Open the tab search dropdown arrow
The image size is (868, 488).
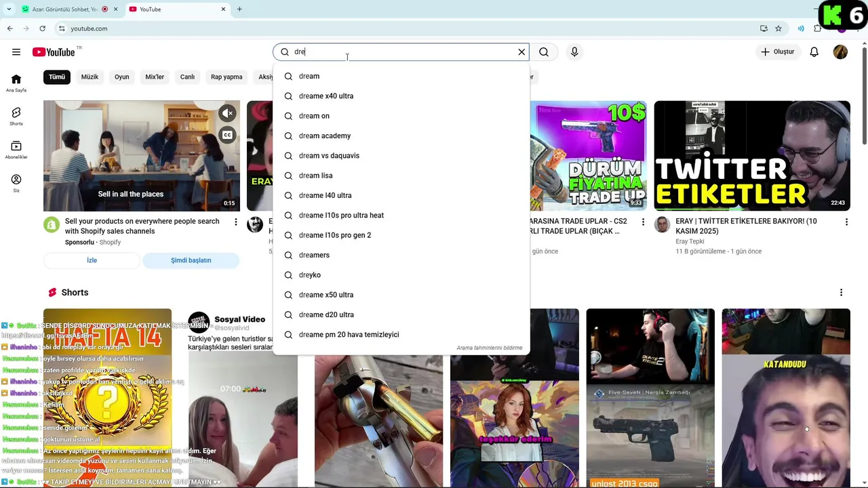pyautogui.click(x=9, y=9)
